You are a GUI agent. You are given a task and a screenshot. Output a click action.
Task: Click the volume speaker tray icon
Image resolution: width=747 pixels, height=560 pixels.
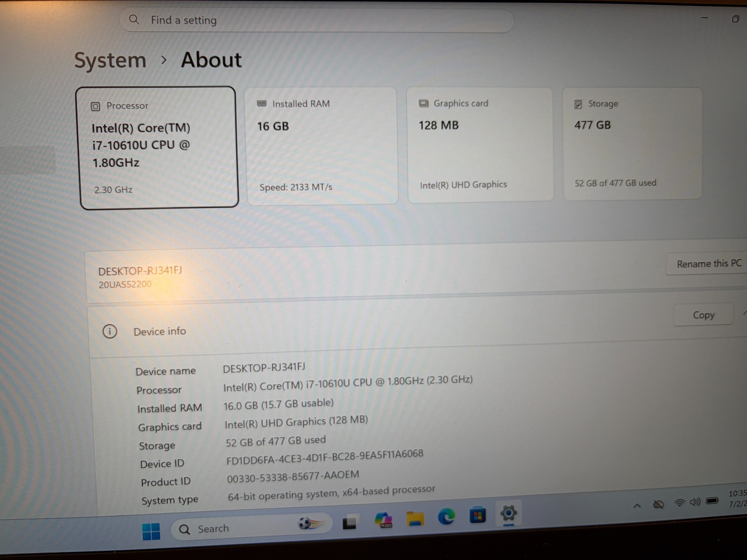[695, 502]
